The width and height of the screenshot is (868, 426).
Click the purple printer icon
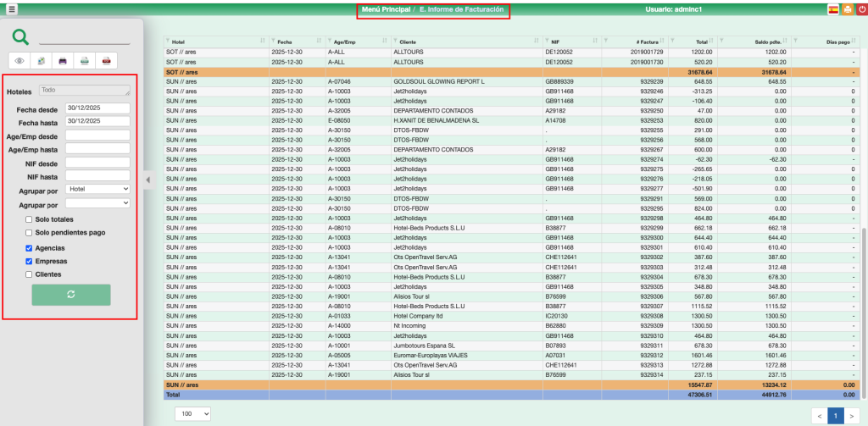[x=63, y=61]
